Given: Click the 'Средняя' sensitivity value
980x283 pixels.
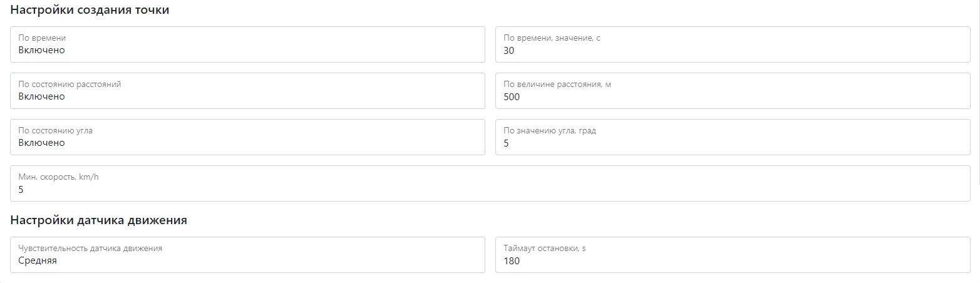Looking at the screenshot, I should (38, 261).
